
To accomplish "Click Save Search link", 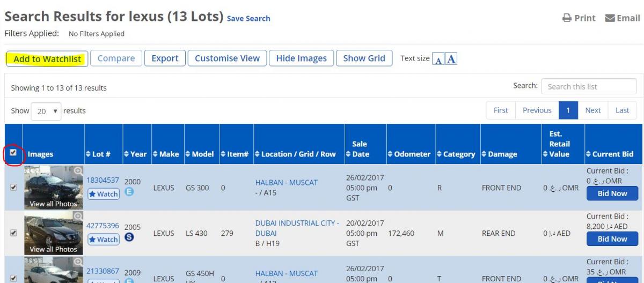I will pos(248,18).
